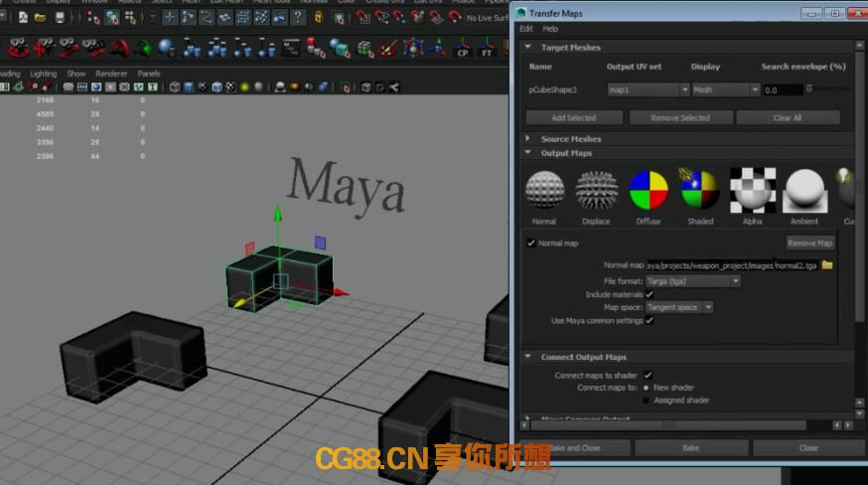Select by component type mode icon
This screenshot has height=485, width=868.
pyautogui.click(x=130, y=18)
